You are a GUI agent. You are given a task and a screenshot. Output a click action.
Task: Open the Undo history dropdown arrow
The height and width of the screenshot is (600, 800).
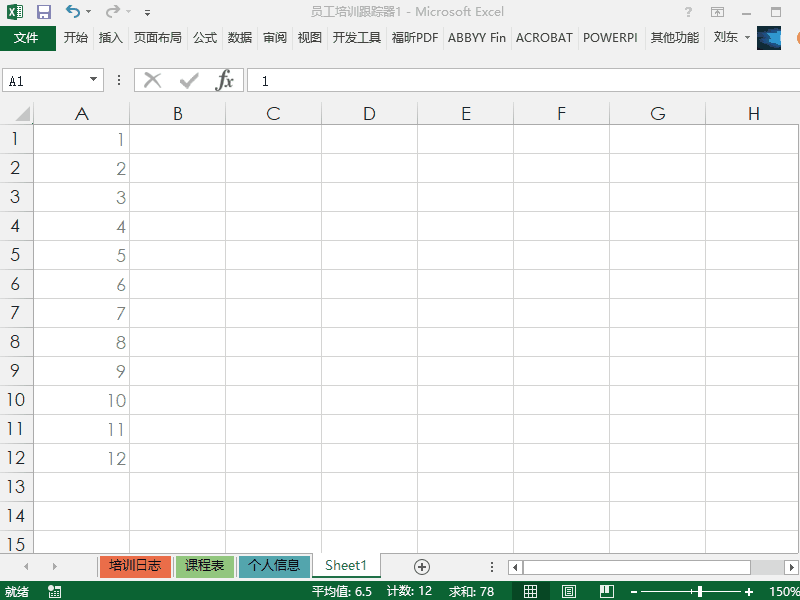pyautogui.click(x=88, y=12)
